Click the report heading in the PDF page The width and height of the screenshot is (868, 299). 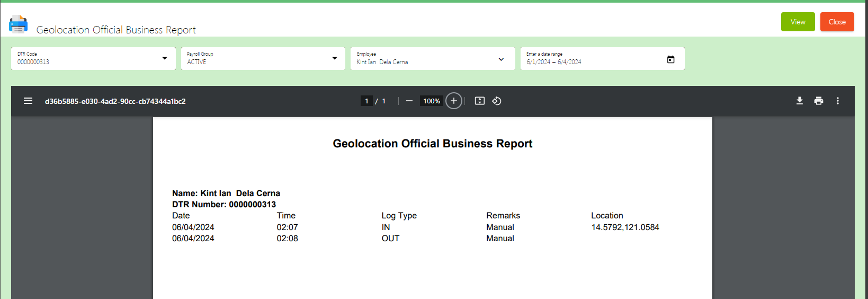point(433,144)
